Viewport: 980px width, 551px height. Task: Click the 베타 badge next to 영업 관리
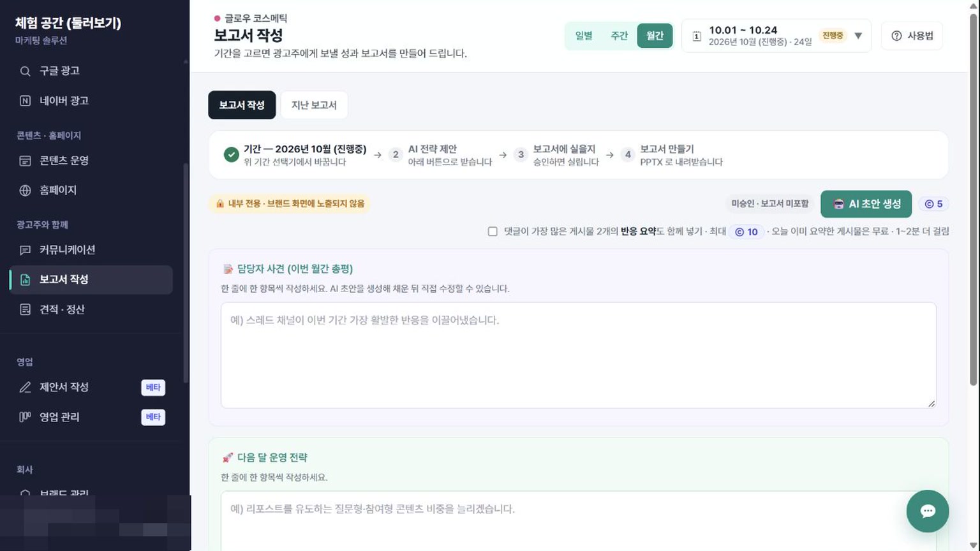153,417
